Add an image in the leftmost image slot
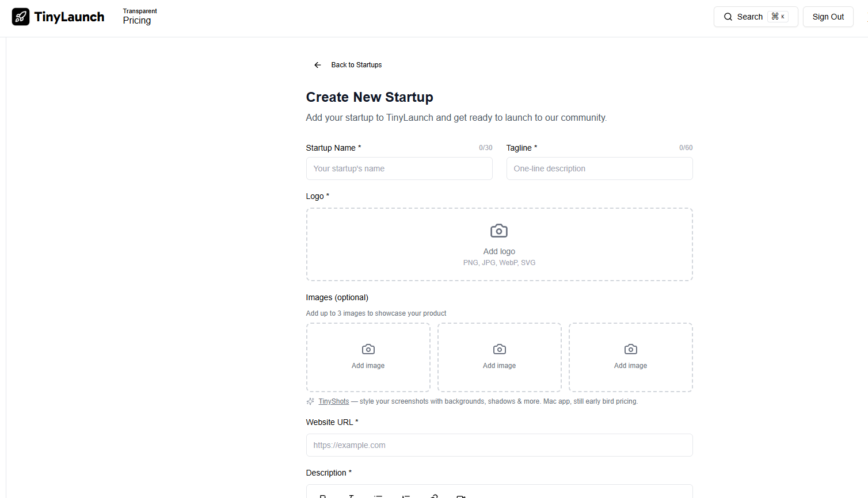Image resolution: width=868 pixels, height=498 pixels. pyautogui.click(x=368, y=357)
